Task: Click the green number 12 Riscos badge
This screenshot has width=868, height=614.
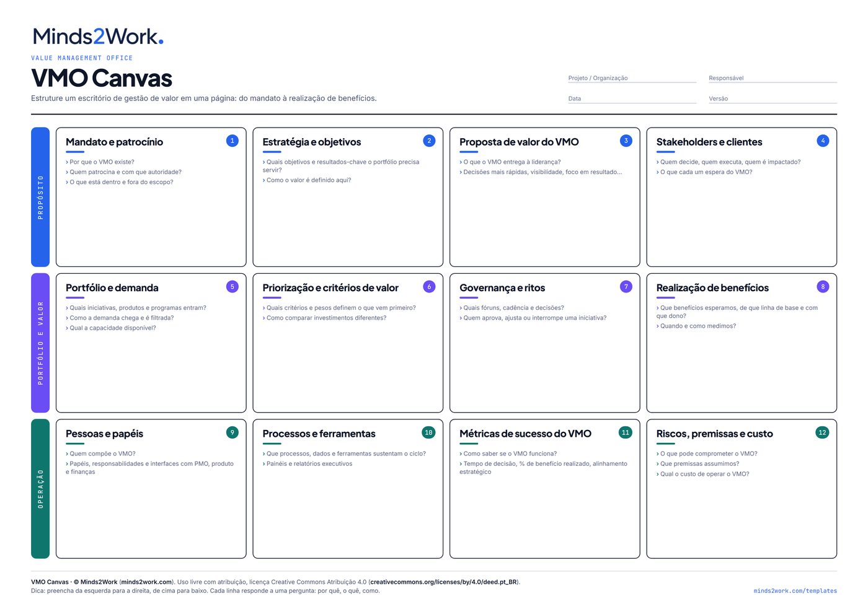Action: point(822,432)
